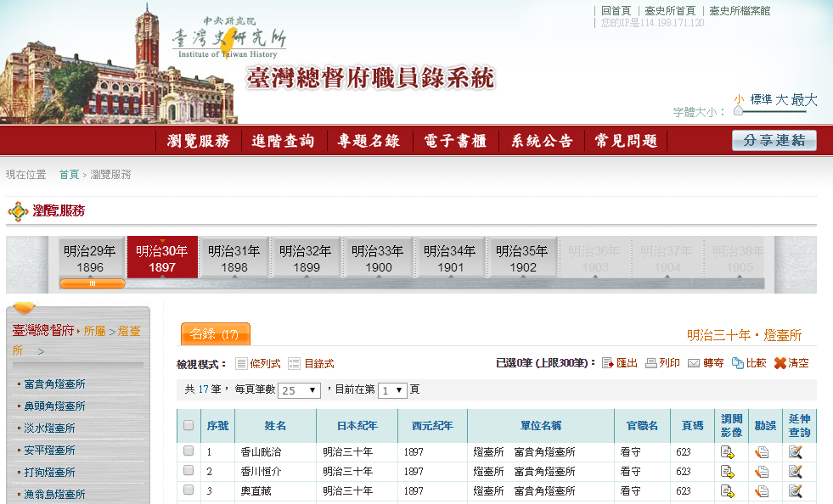This screenshot has height=504, width=833.
Task: Open 專題名錄 in the main navigation
Action: 369,141
